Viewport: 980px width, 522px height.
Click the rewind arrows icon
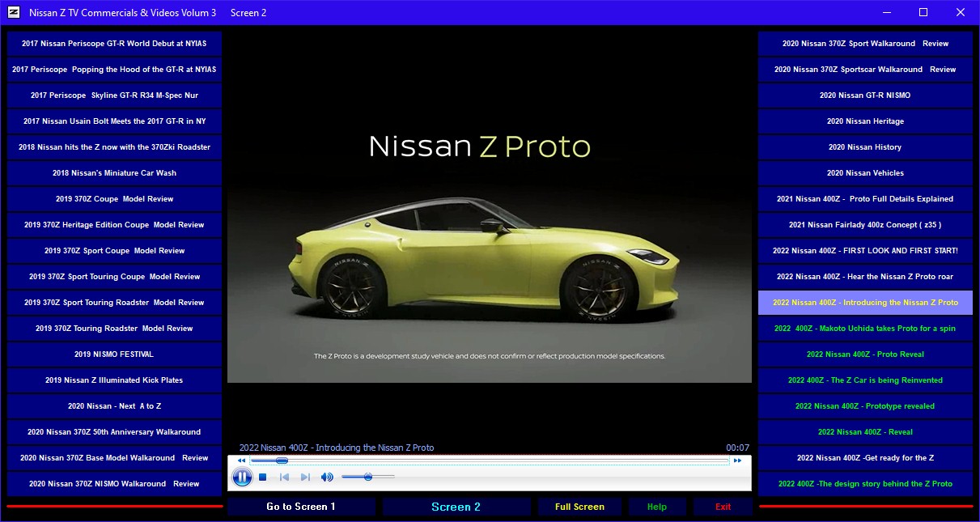click(x=241, y=460)
